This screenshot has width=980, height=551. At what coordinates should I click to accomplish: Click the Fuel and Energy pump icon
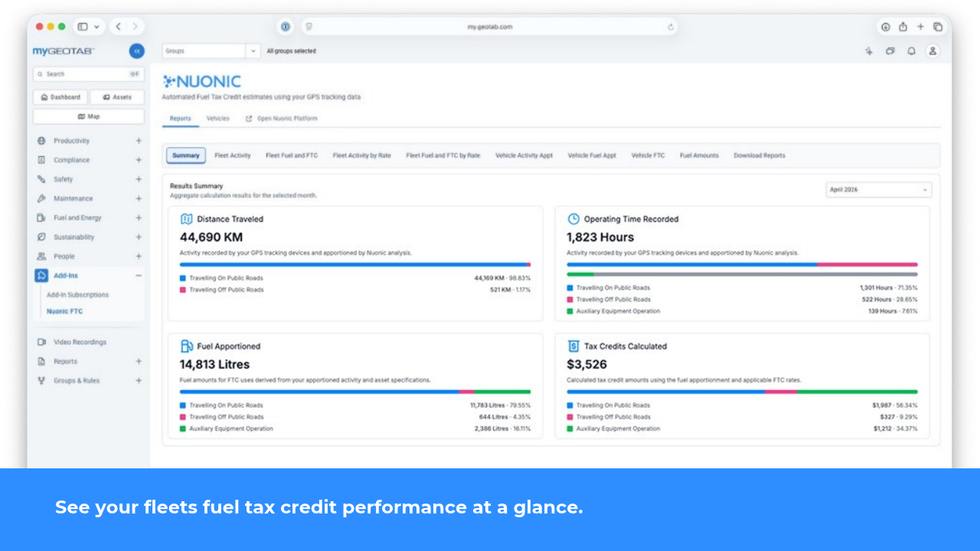point(41,217)
